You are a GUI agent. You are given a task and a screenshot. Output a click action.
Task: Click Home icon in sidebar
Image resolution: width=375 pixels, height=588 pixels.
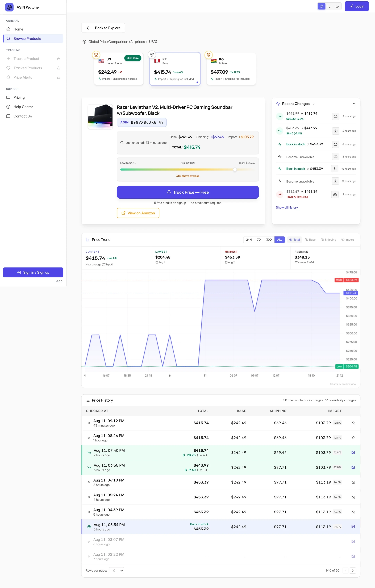[8, 29]
